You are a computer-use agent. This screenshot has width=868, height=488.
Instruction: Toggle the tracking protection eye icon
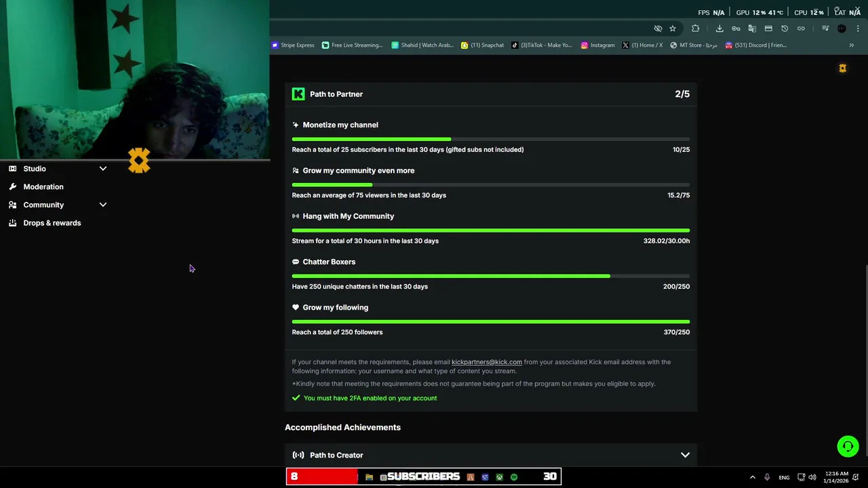coord(658,28)
